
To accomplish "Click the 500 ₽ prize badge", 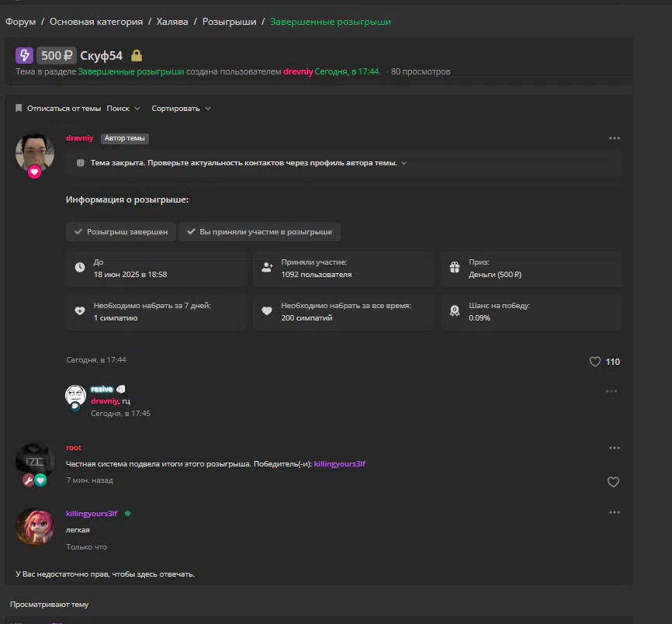I will [x=57, y=55].
